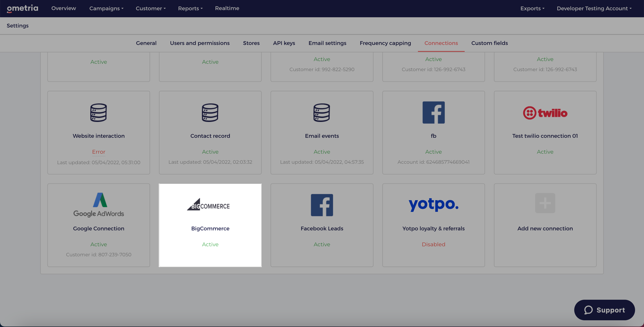644x327 pixels.
Task: Open the Support chat button
Action: tap(604, 310)
